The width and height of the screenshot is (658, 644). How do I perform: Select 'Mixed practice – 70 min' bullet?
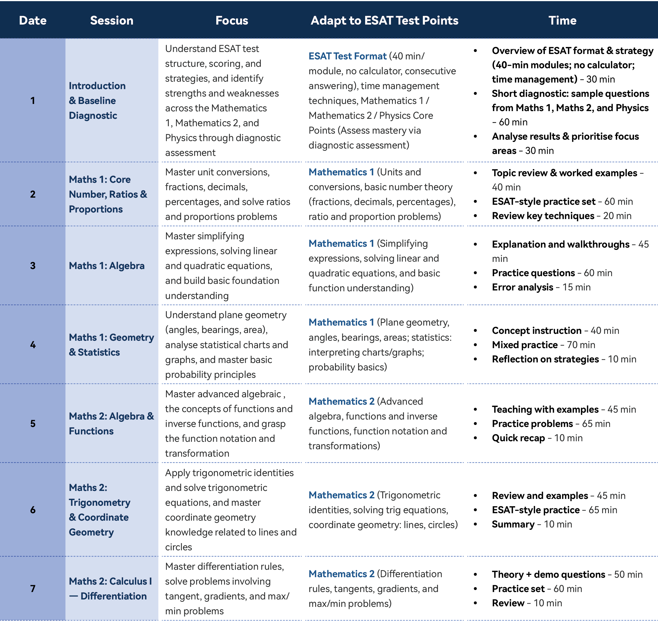(x=543, y=345)
